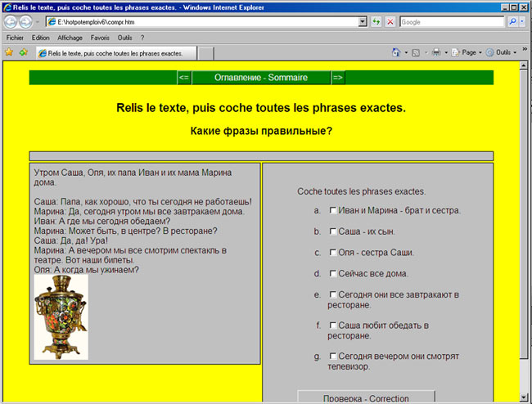Click the Home page icon

[x=395, y=52]
